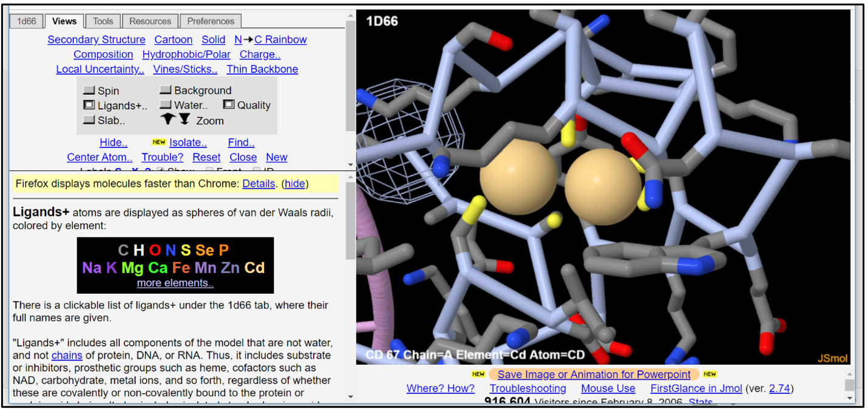The height and width of the screenshot is (409, 868).
Task: Click help panel scrollbar down arrow
Action: 350,397
